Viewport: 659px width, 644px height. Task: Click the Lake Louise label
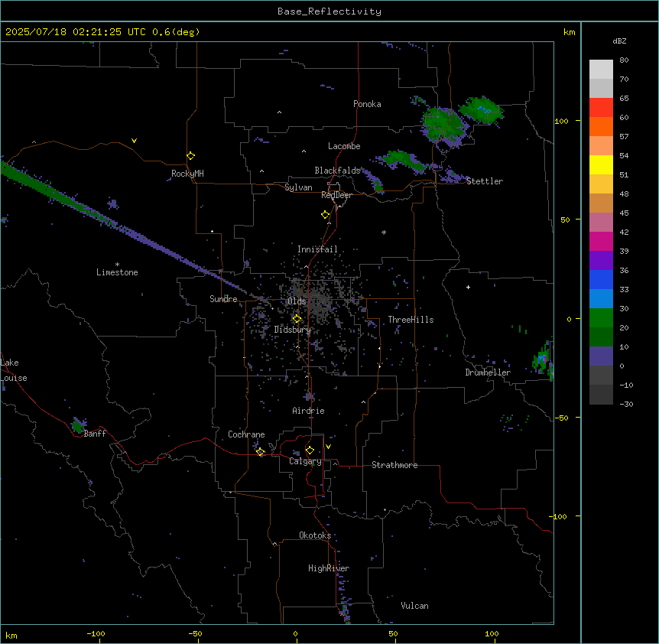click(14, 370)
